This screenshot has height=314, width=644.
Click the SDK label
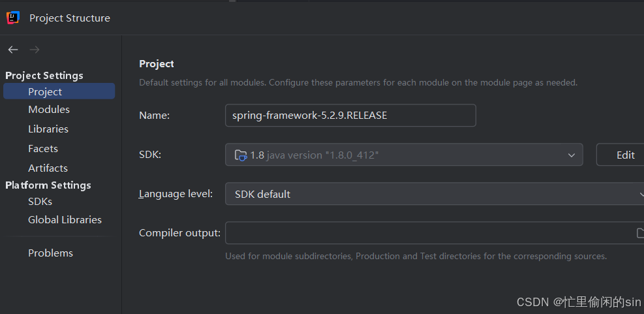pos(150,155)
